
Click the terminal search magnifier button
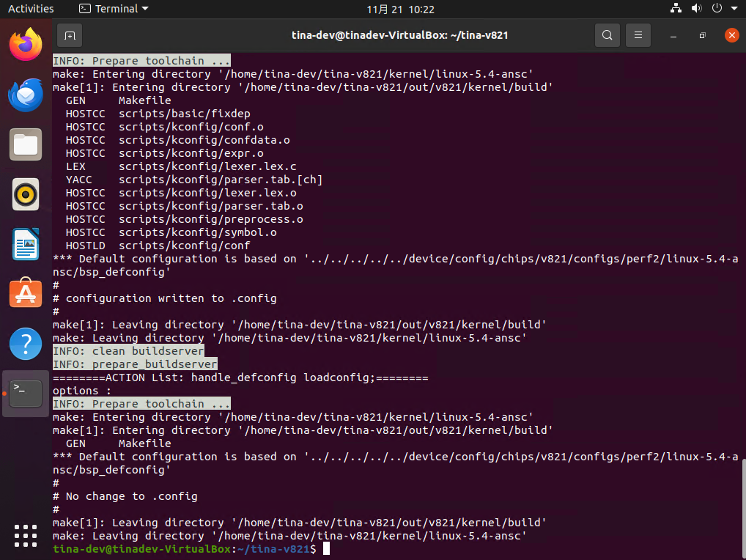coord(607,35)
